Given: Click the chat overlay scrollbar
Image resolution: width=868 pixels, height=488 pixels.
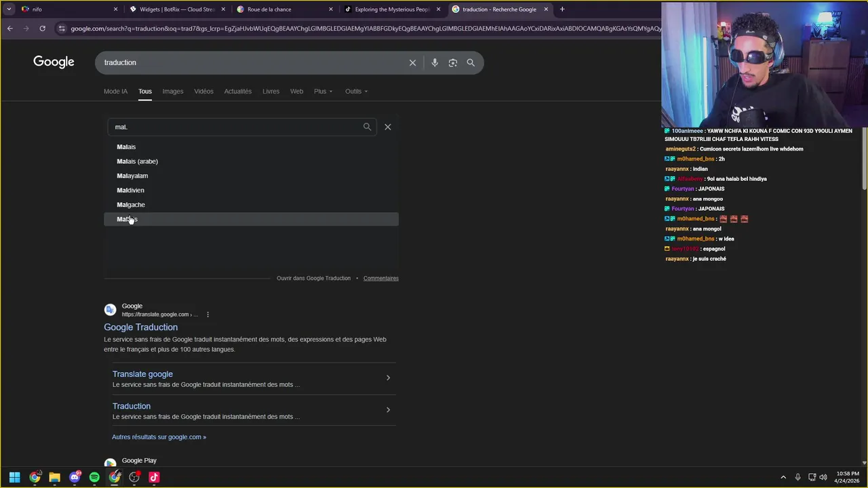Looking at the screenshot, I should [x=865, y=159].
